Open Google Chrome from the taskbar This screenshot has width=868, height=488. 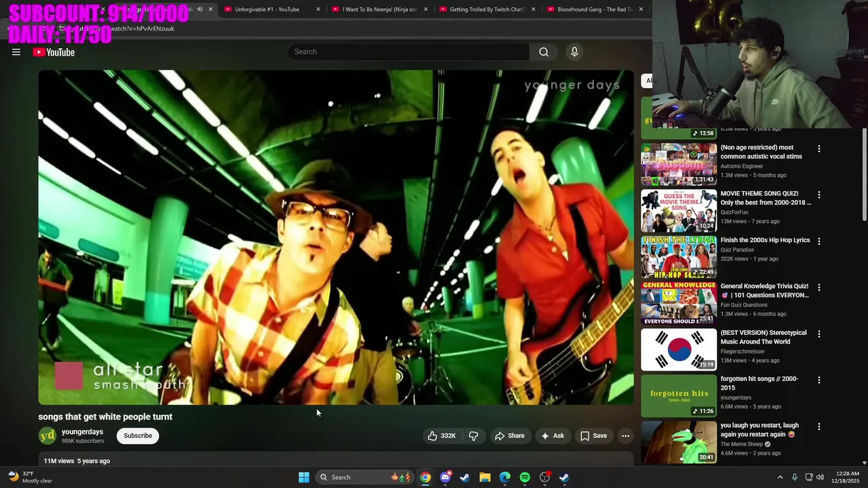pyautogui.click(x=425, y=477)
